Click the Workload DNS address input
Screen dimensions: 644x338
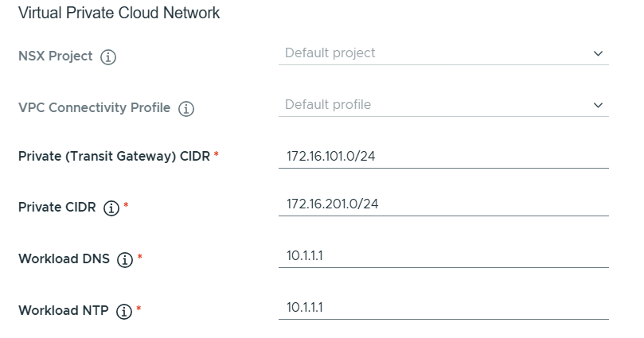443,256
